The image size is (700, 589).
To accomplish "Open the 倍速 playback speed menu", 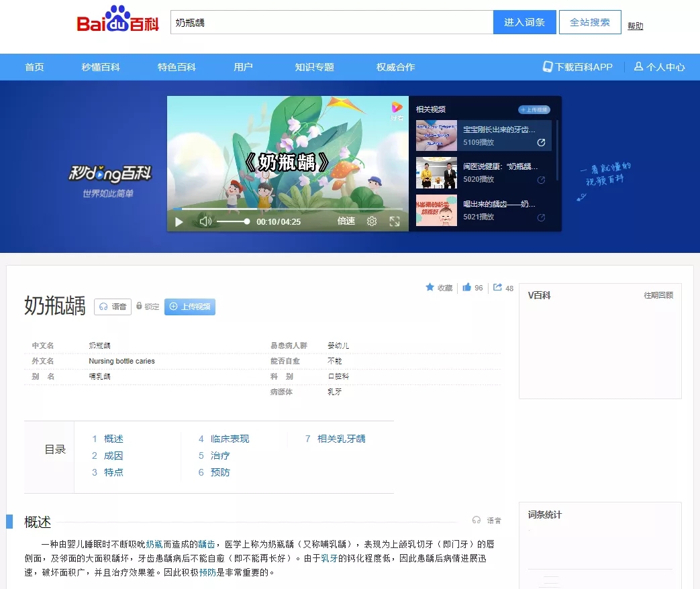I will point(346,221).
